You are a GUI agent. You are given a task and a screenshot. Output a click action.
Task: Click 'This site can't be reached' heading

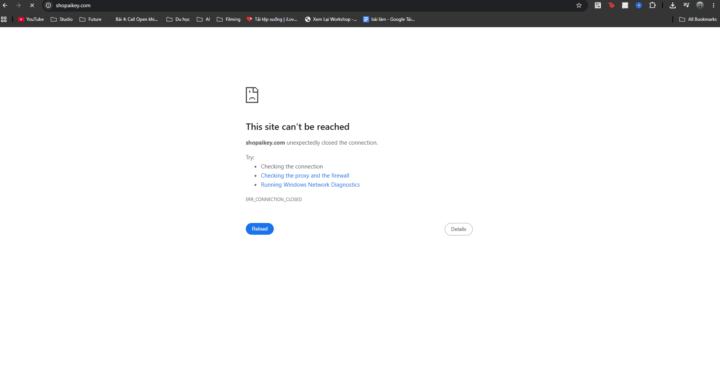[x=298, y=127]
